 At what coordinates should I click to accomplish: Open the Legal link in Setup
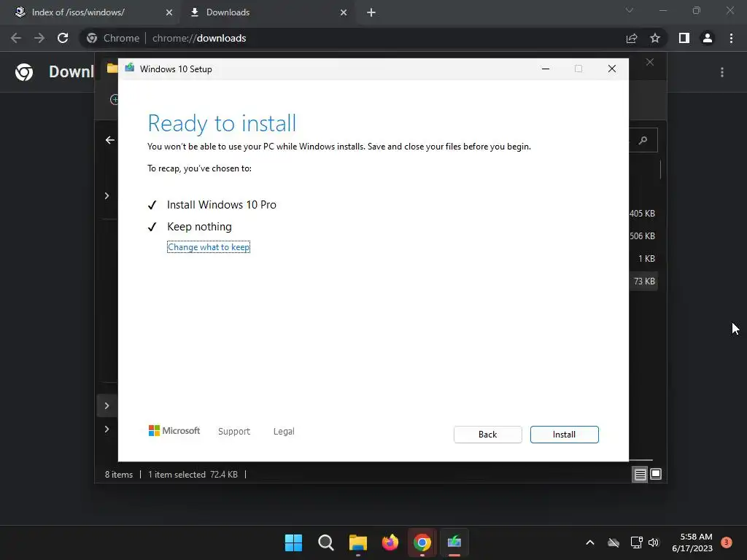tap(284, 432)
